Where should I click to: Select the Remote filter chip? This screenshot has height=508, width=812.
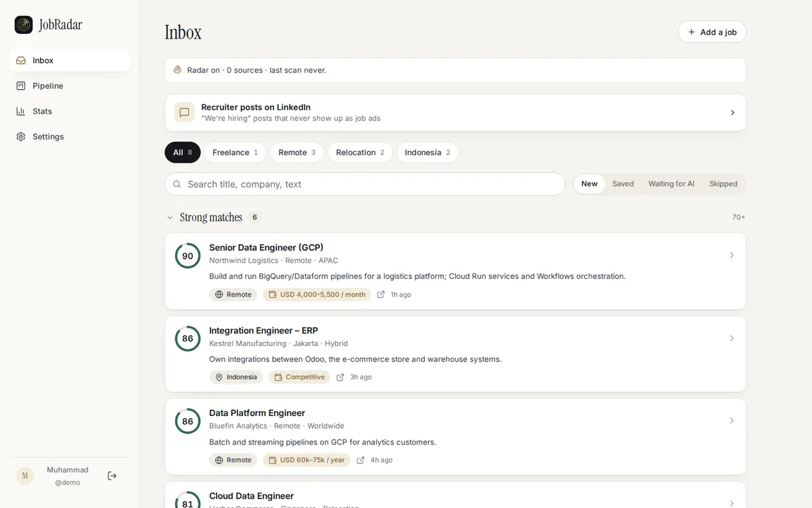point(297,152)
